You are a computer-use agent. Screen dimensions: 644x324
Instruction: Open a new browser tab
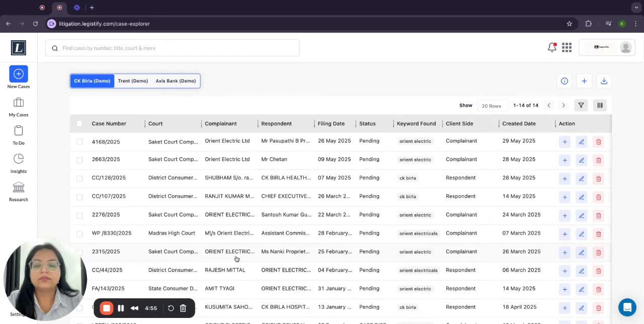(92, 8)
